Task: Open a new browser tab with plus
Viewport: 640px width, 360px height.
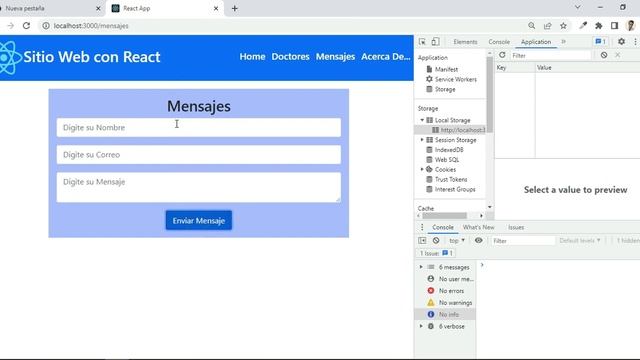Action: pyautogui.click(x=234, y=8)
